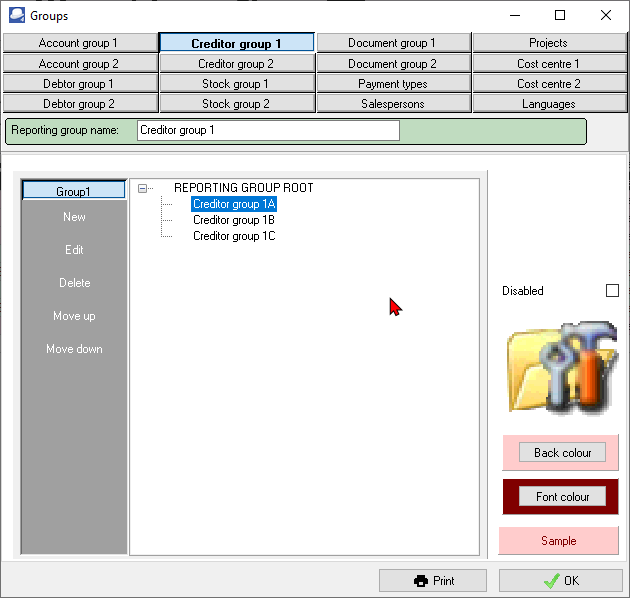This screenshot has height=598, width=630.
Task: Switch to Debtor group 2 tab
Action: pos(80,104)
